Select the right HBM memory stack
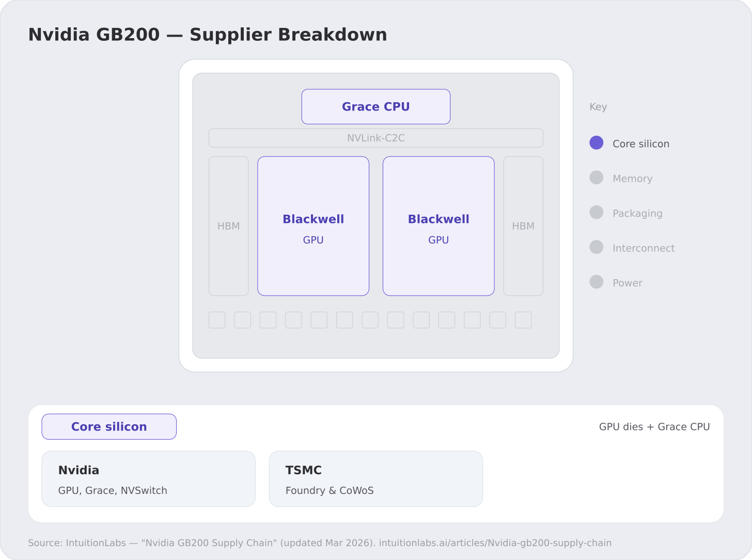Screen dimensions: 752x560 pyautogui.click(x=523, y=226)
